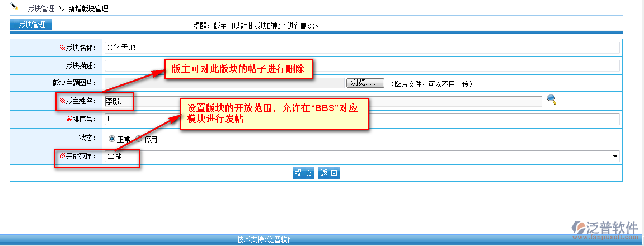The height and width of the screenshot is (246, 644).
Task: Click the 版块名称 label
Action: click(x=78, y=48)
